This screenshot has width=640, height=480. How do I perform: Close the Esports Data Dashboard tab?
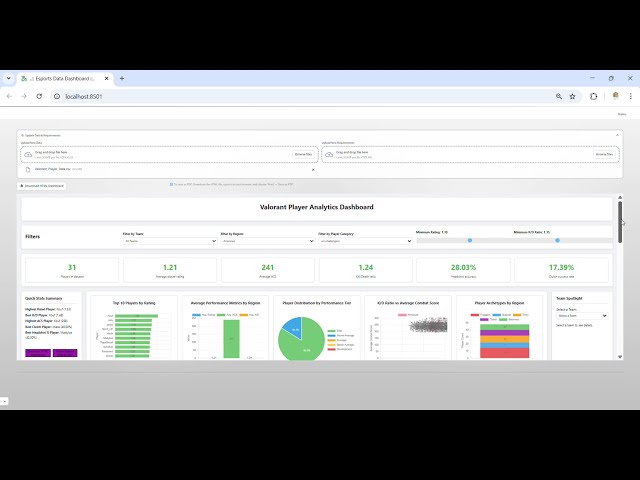point(107,78)
